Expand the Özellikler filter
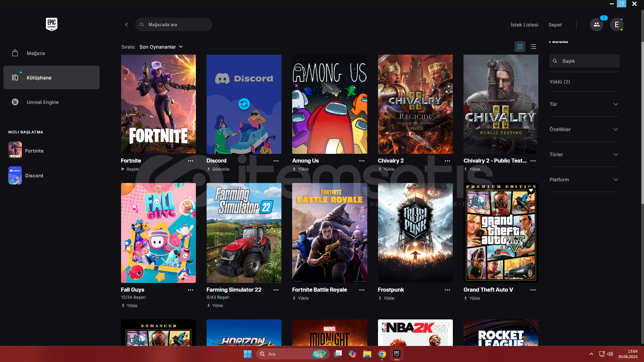The width and height of the screenshot is (644, 362). [584, 129]
